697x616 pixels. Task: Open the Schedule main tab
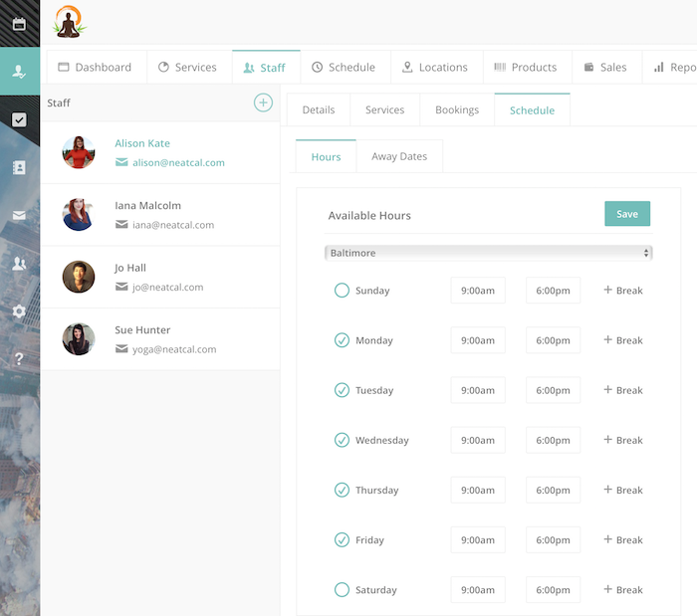[x=346, y=67]
